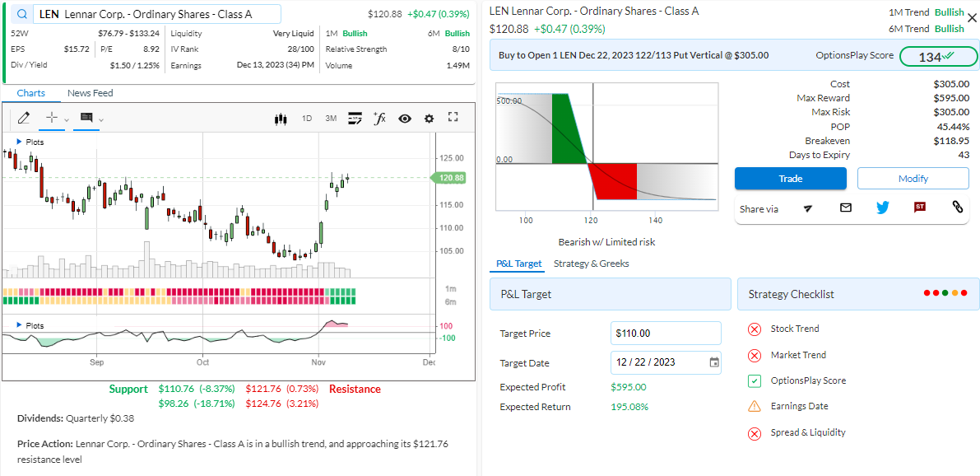Click resistance level $124.76
The image size is (980, 476).
(x=282, y=404)
